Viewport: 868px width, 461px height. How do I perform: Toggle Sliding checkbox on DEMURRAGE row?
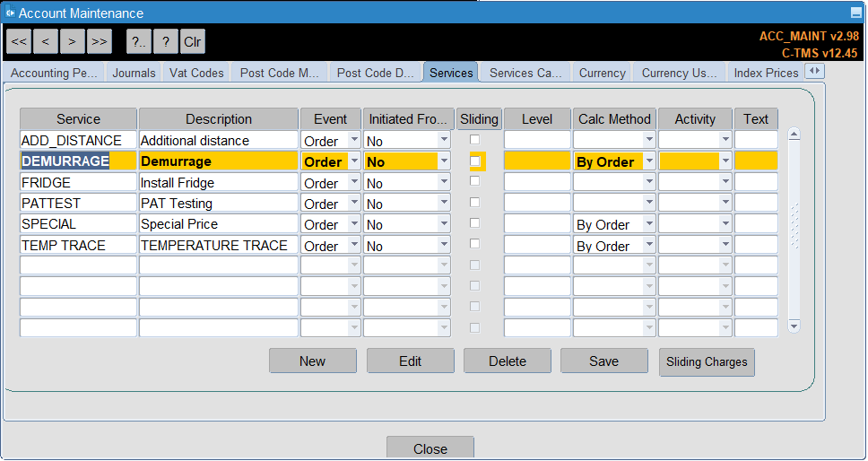(x=474, y=161)
